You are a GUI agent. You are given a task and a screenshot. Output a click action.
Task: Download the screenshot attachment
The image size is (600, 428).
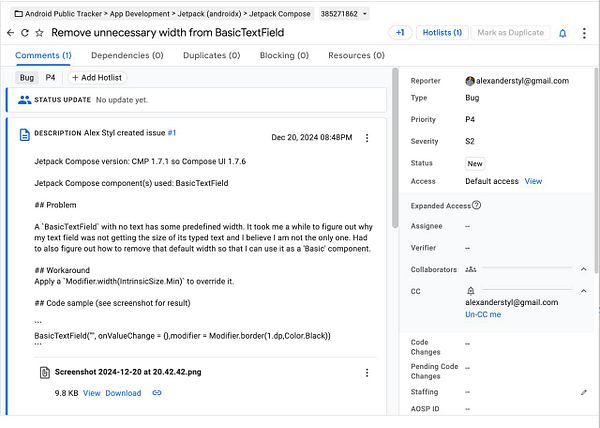coord(123,393)
